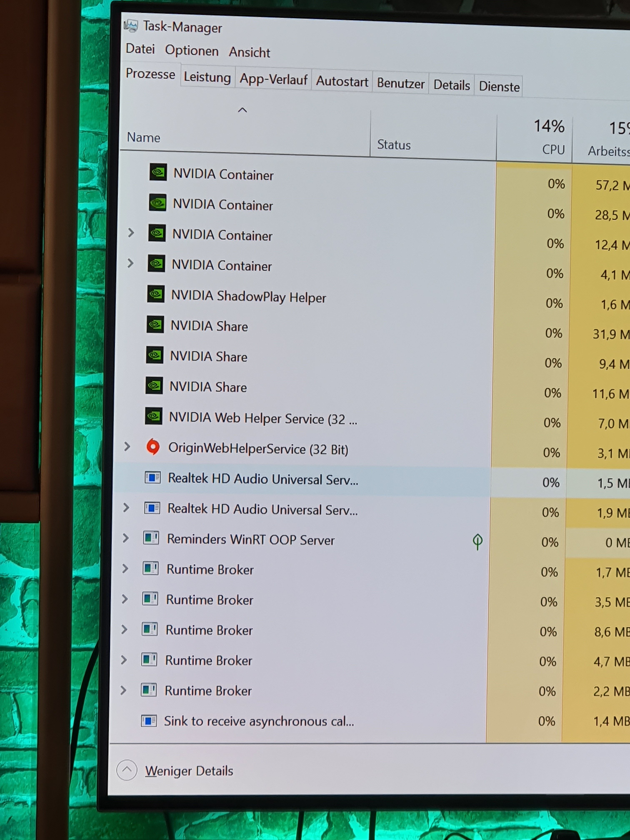Open the Optionen menu
The image size is (630, 840).
[x=191, y=50]
